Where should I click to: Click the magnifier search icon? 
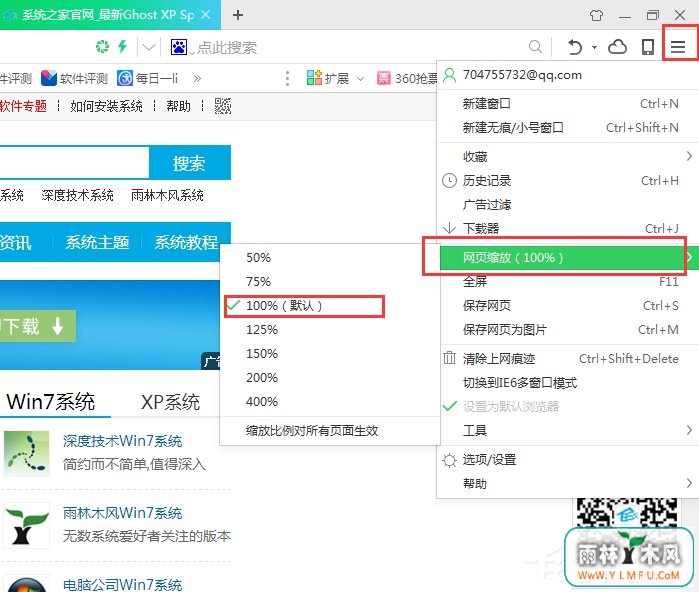[535, 46]
